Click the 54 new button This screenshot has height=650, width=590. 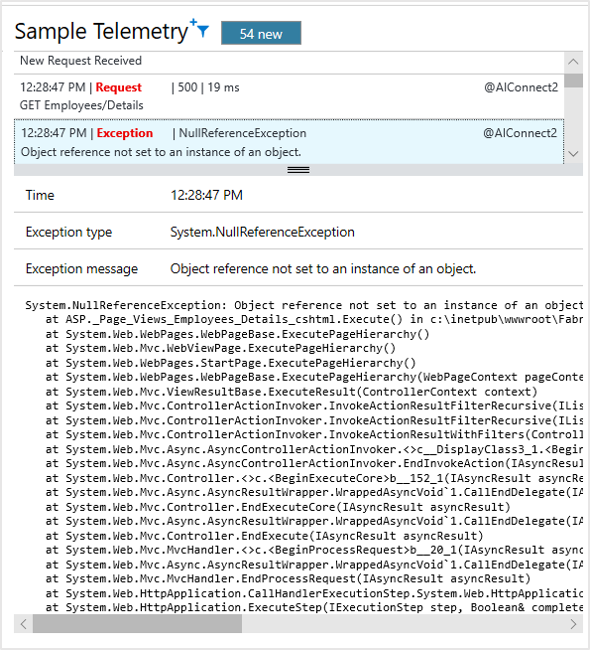pyautogui.click(x=261, y=33)
